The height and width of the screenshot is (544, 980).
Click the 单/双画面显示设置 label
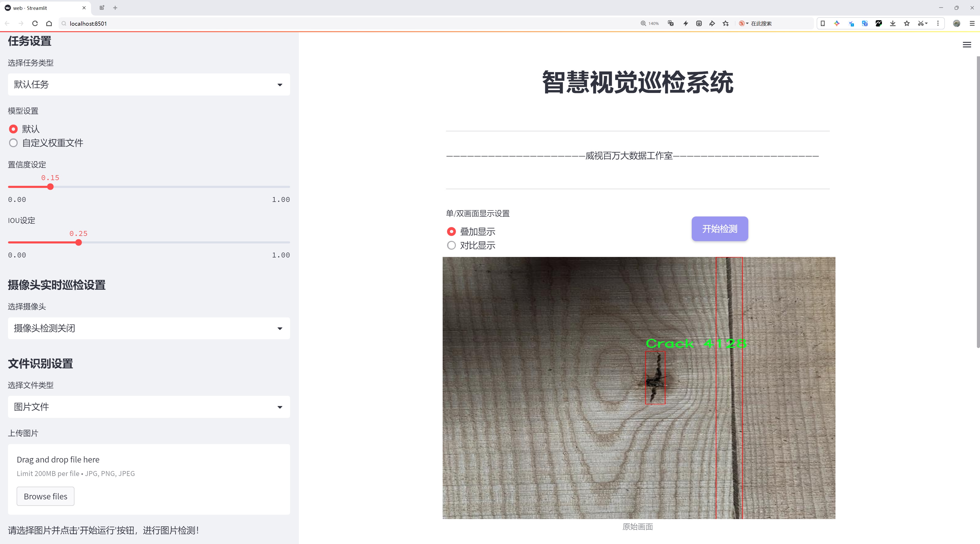click(477, 213)
